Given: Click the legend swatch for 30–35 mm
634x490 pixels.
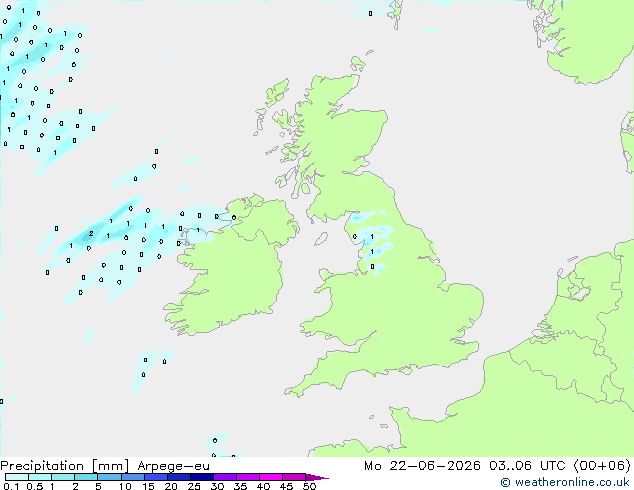Looking at the screenshot, I should [224, 477].
